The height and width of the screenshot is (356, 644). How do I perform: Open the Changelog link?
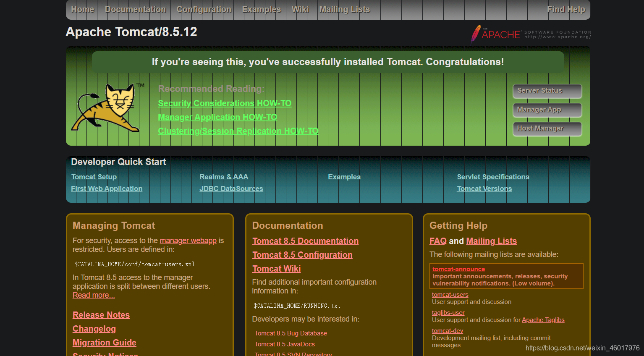94,329
